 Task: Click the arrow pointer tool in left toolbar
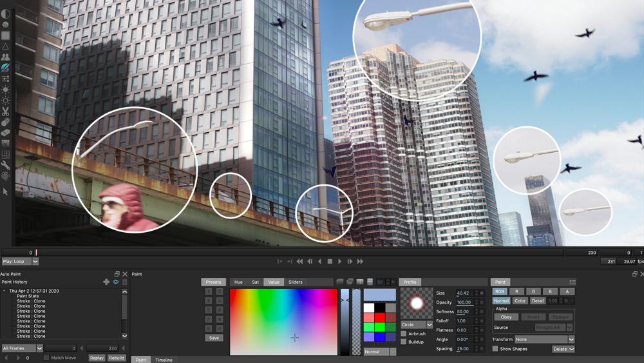point(6,191)
